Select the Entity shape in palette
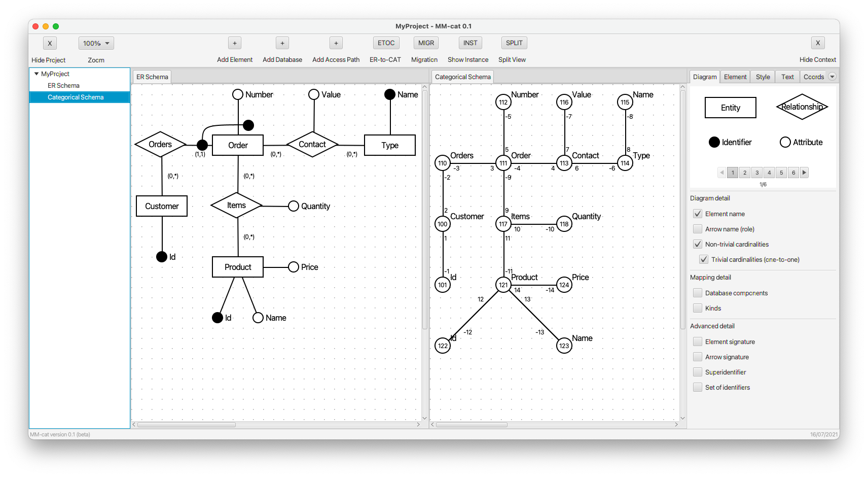 (731, 108)
